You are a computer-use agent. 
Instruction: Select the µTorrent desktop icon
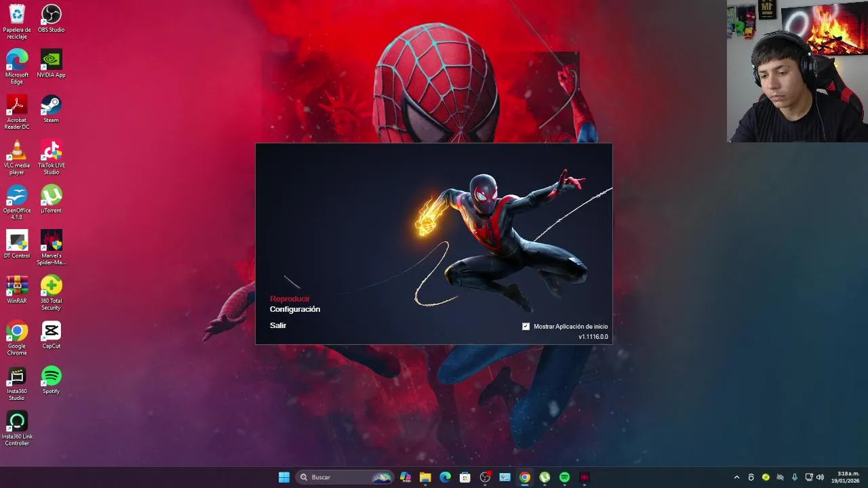[52, 199]
